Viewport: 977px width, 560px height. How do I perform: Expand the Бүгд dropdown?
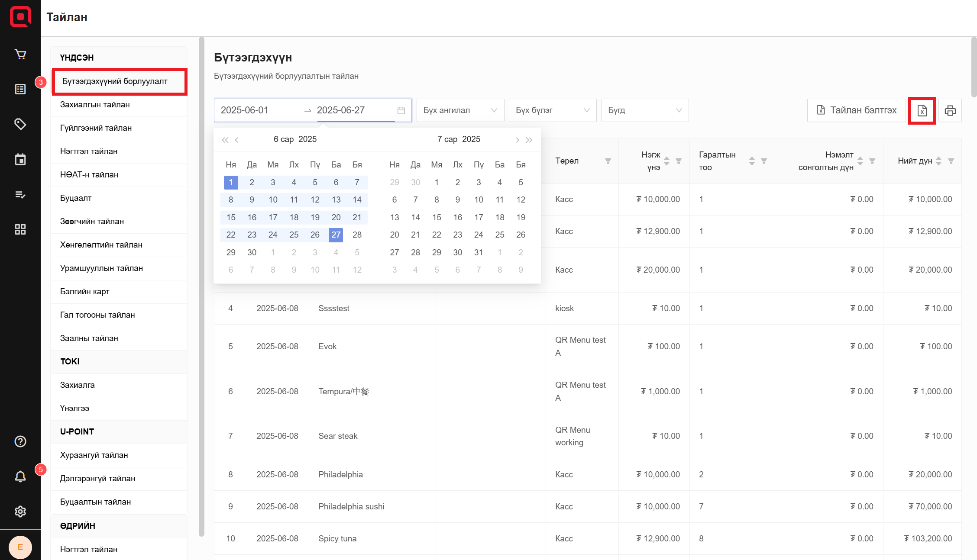(644, 110)
